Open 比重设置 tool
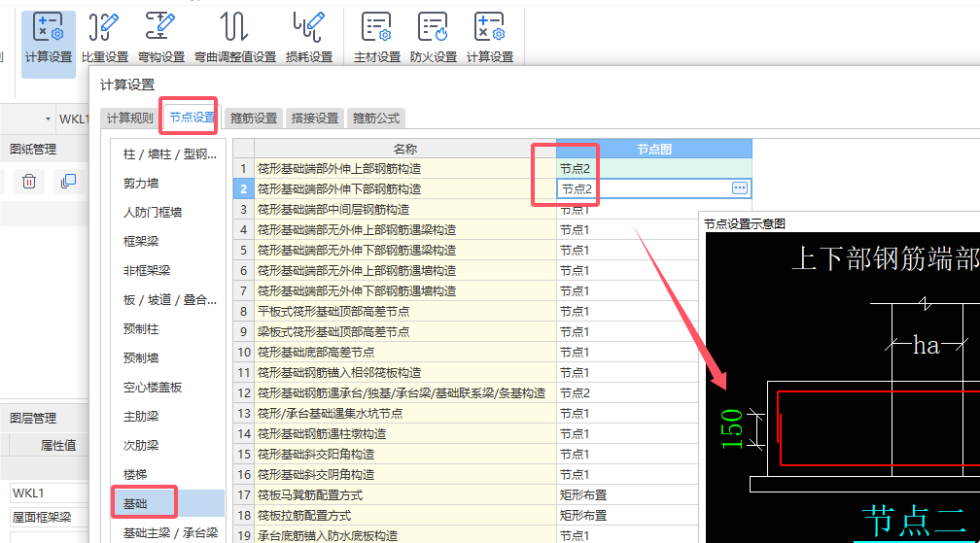Image resolution: width=980 pixels, height=543 pixels. coord(104,39)
